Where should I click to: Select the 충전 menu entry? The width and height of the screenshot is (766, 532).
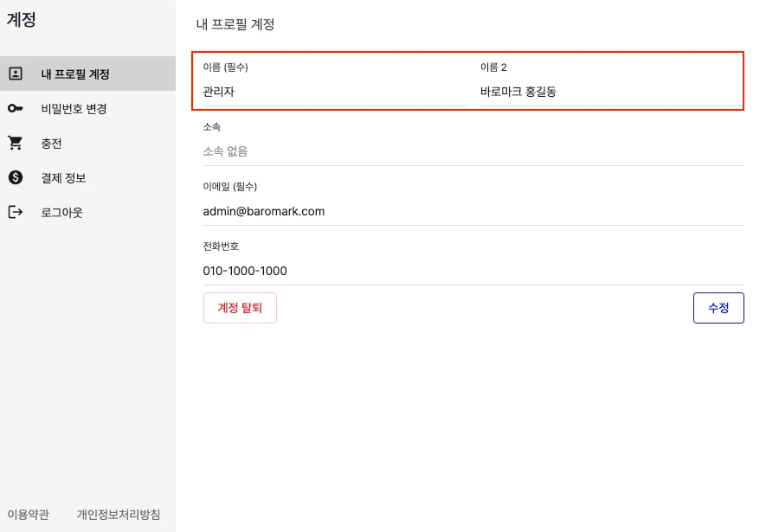pos(51,143)
